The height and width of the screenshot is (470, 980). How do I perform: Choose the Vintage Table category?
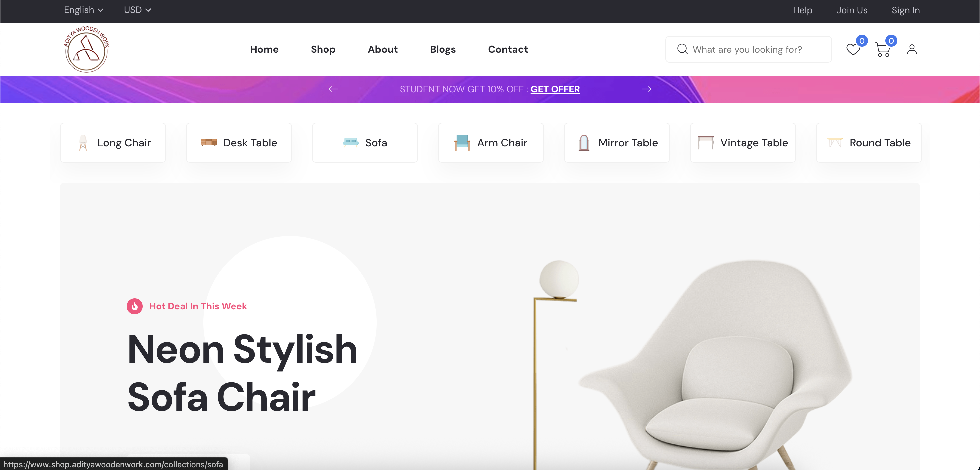(x=743, y=143)
